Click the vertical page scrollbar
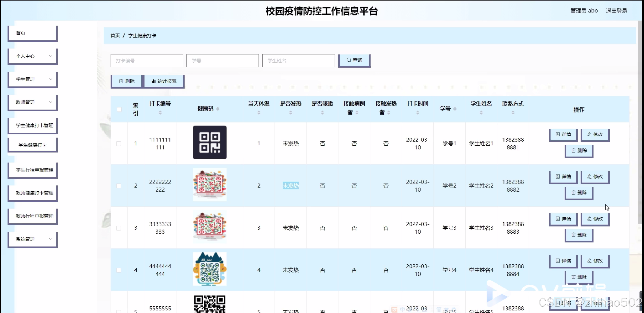644x313 pixels. coord(640,121)
